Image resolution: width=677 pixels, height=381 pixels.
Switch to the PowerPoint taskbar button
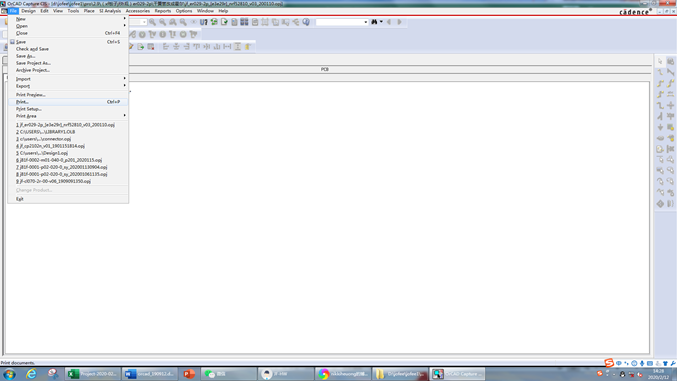tap(189, 374)
